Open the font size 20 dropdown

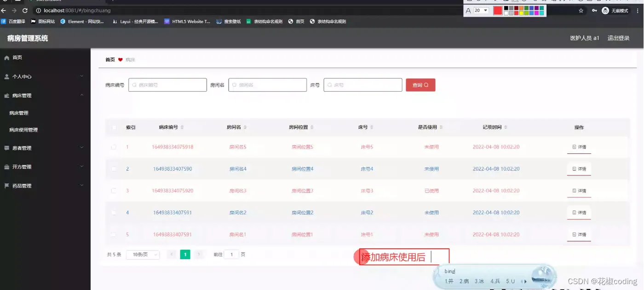tap(481, 11)
